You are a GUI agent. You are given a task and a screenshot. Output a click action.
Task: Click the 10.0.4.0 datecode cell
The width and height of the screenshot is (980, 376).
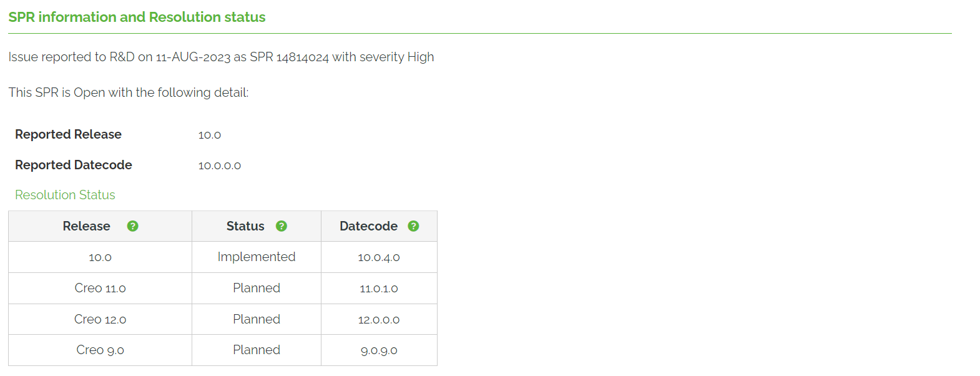[x=379, y=257]
